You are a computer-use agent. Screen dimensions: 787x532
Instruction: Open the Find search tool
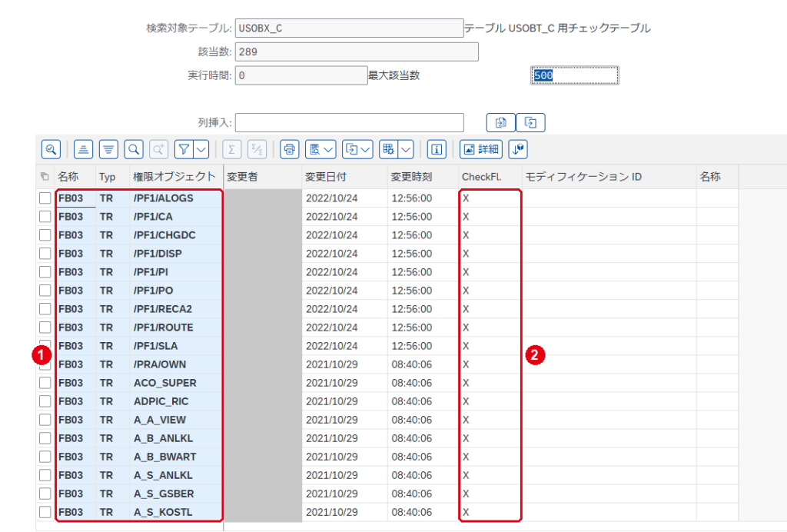134,149
